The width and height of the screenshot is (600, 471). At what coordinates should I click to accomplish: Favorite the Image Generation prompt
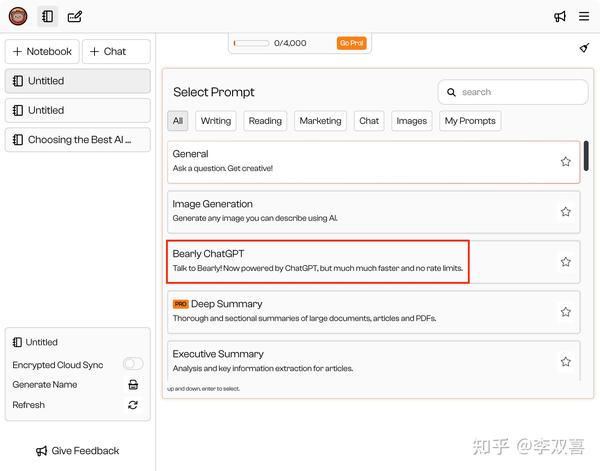[x=565, y=212]
